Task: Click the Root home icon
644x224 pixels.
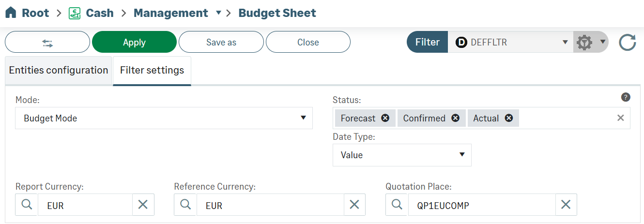Action: pos(11,13)
